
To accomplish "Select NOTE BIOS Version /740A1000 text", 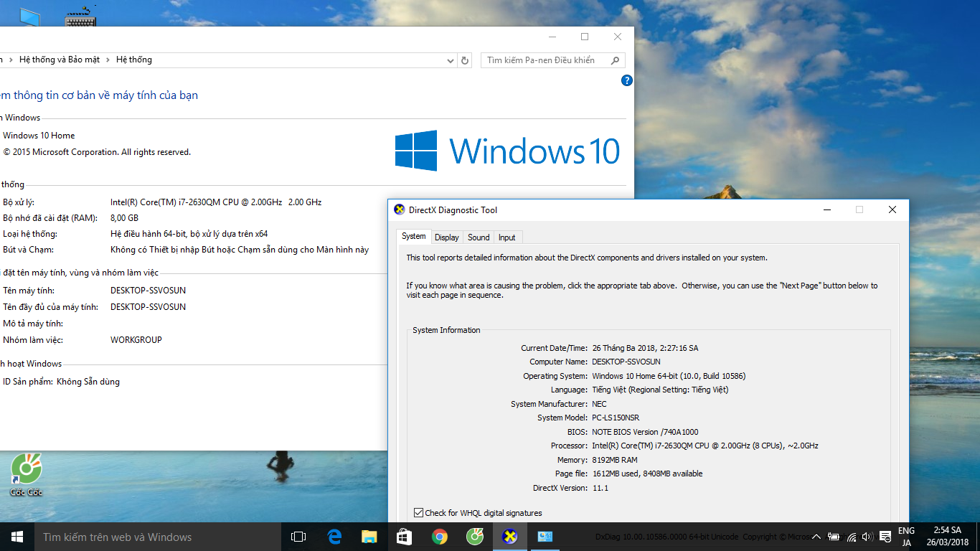I will coord(645,432).
